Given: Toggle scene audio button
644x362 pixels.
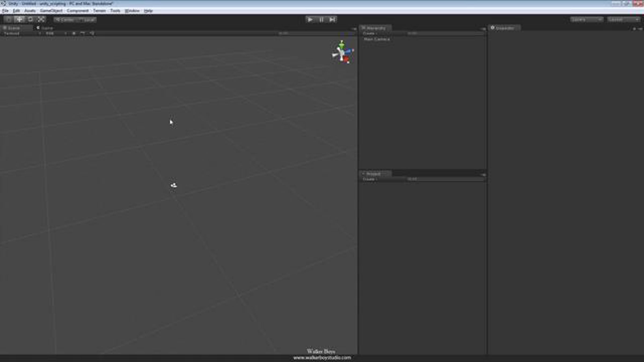Looking at the screenshot, I should click(x=92, y=34).
